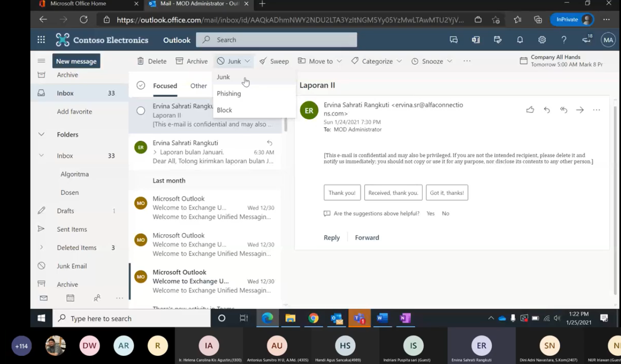Click the Help question mark icon
This screenshot has width=621, height=364.
point(564,40)
